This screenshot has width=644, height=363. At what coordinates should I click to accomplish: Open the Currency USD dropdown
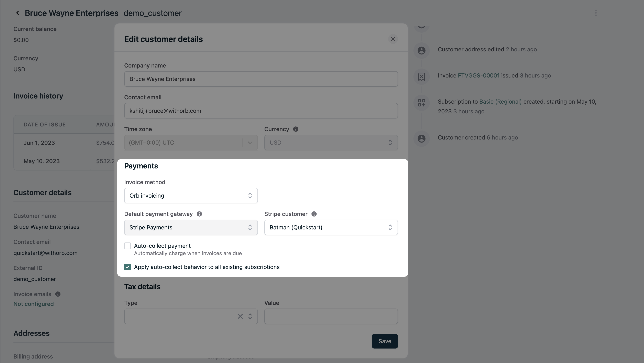(x=331, y=143)
